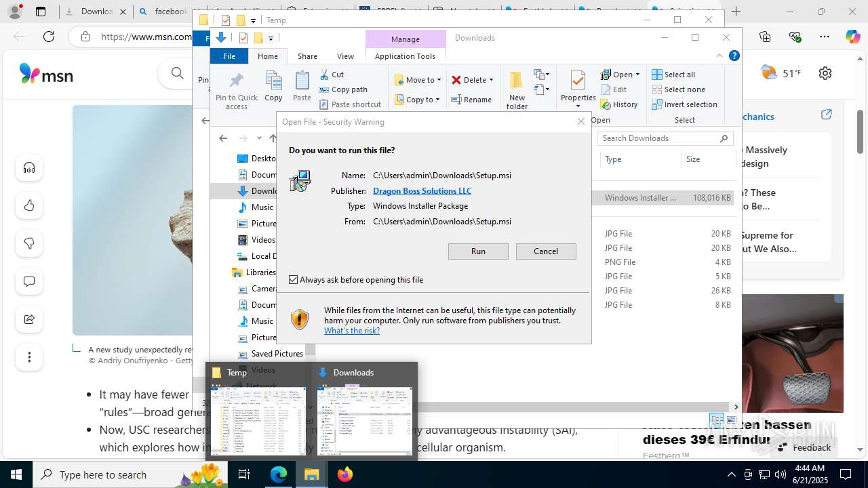Viewport: 868px width, 488px height.
Task: Sort by the Size column header
Action: 708,159
